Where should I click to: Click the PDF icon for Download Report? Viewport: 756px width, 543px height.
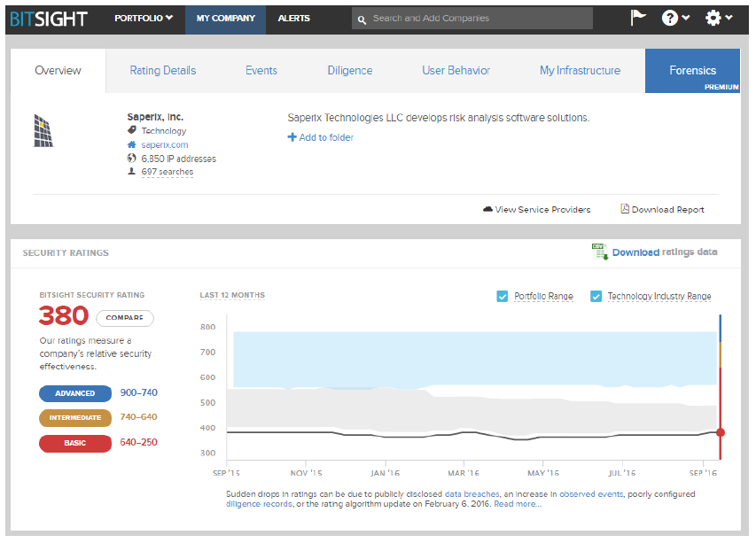tap(625, 209)
